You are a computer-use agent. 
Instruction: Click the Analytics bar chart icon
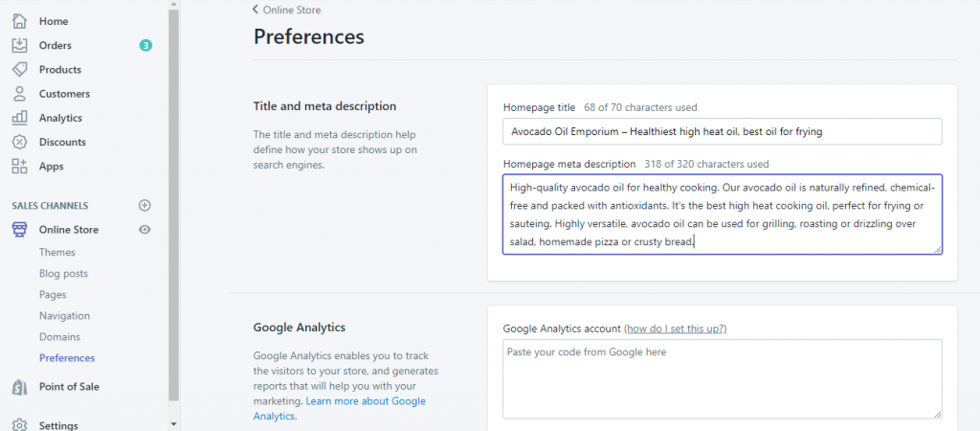(20, 118)
